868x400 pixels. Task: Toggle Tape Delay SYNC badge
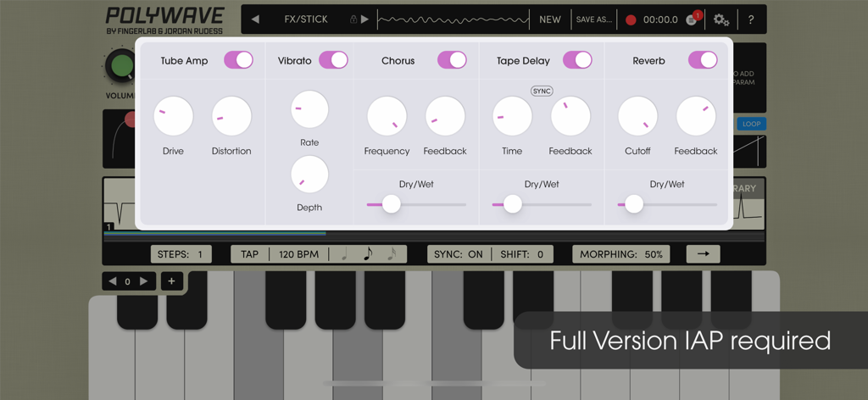tap(542, 91)
